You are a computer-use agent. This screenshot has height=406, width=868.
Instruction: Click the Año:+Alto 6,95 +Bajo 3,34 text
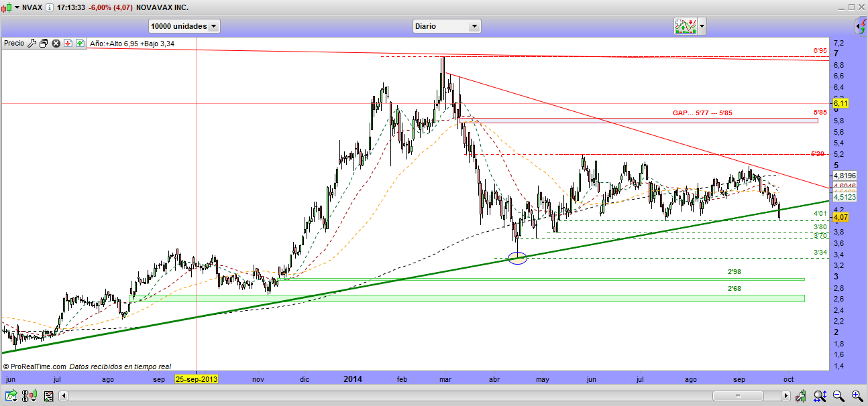(132, 44)
